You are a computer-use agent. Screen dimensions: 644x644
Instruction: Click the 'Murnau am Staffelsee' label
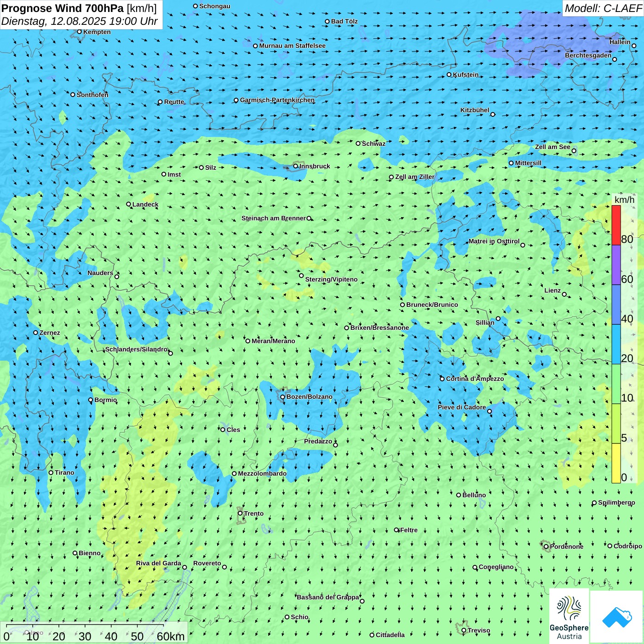click(293, 46)
